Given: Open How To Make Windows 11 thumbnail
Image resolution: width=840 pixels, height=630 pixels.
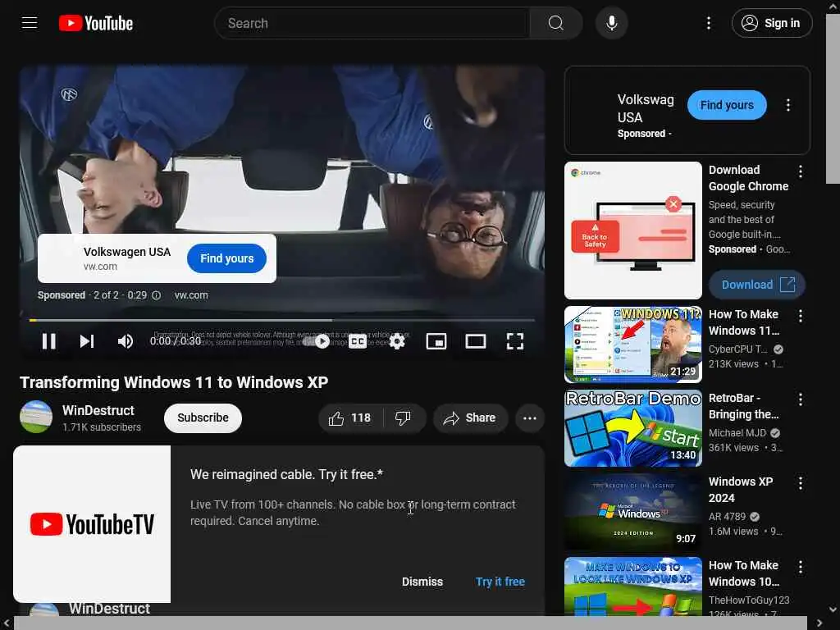Looking at the screenshot, I should pos(632,345).
